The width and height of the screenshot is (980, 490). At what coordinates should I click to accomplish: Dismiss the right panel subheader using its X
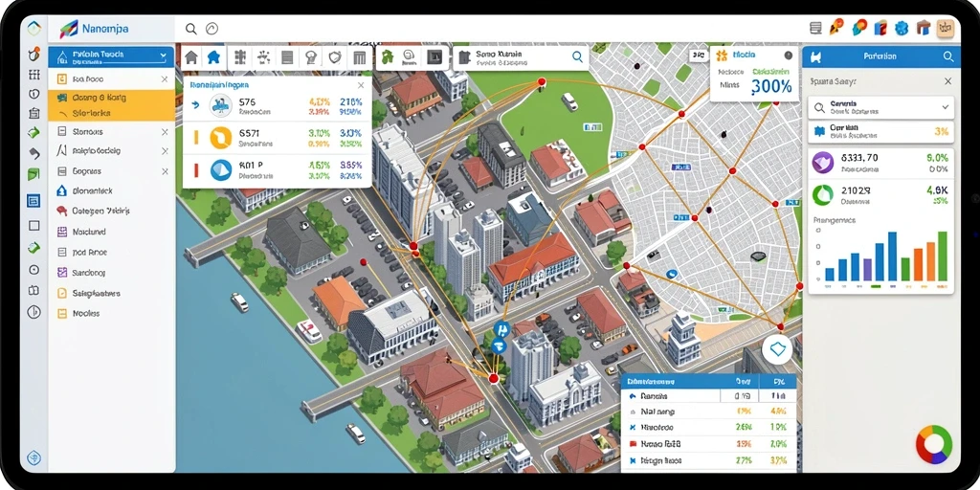coord(947,81)
